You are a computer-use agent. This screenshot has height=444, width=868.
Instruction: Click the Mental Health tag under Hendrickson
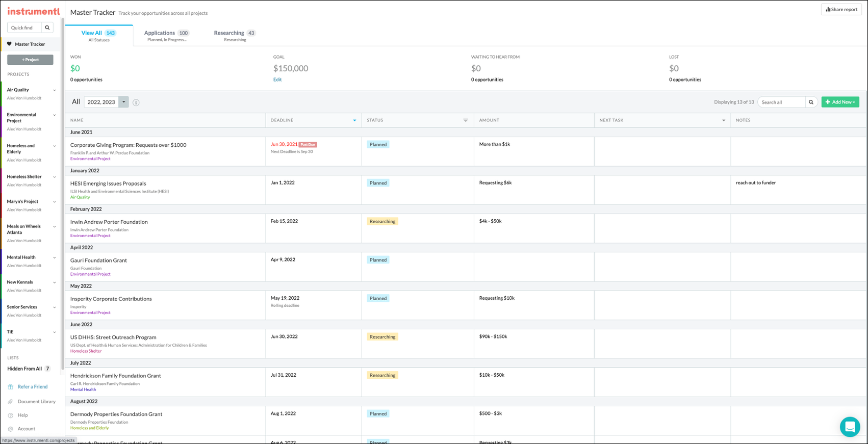point(83,390)
